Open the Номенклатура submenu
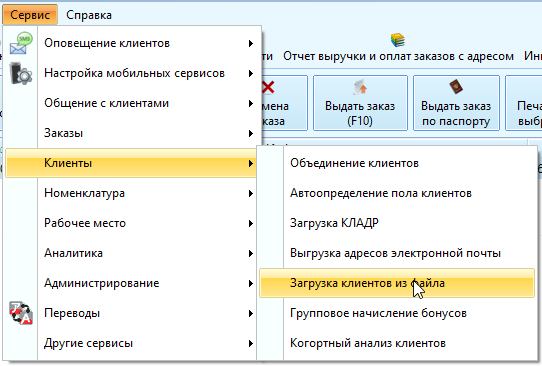The image size is (542, 366). (x=131, y=193)
